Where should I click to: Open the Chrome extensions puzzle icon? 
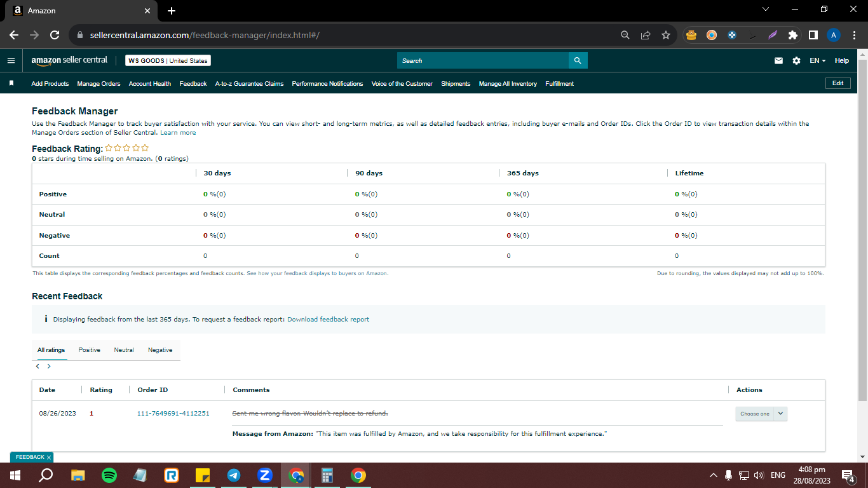(x=792, y=36)
